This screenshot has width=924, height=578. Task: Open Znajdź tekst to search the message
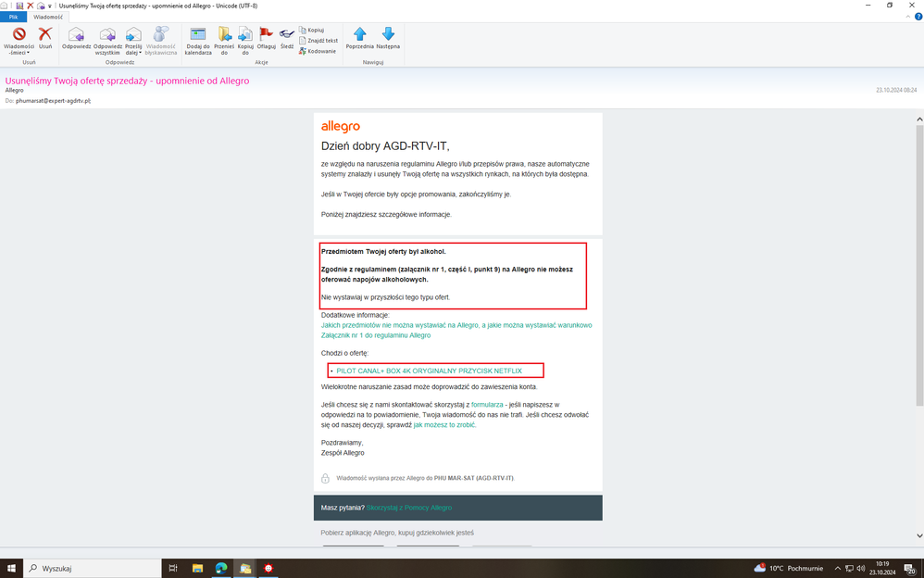[318, 41]
